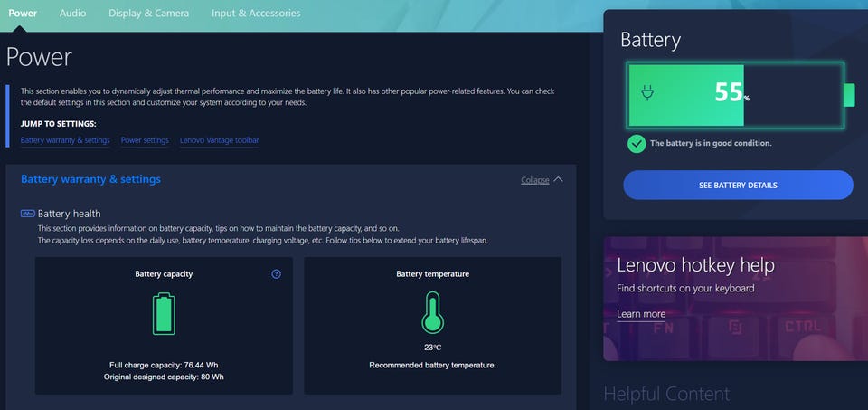Click the green battery capacity icon
868x410 pixels.
[x=164, y=314]
